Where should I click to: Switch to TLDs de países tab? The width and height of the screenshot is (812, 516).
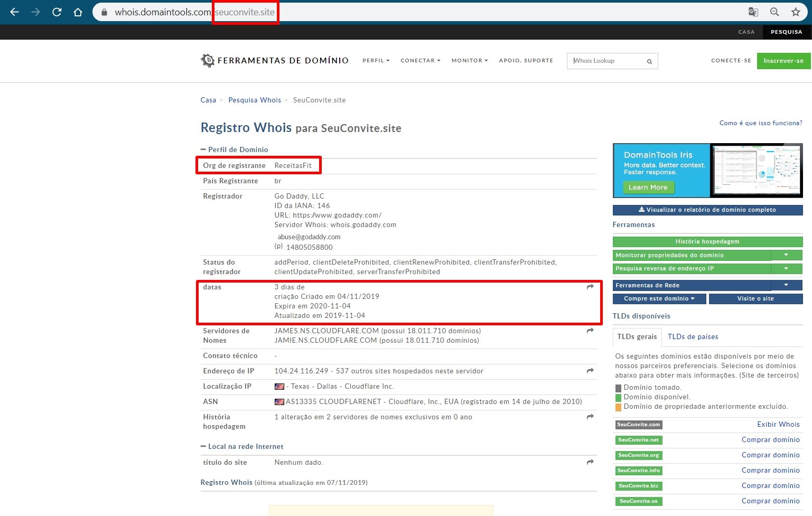tap(693, 337)
